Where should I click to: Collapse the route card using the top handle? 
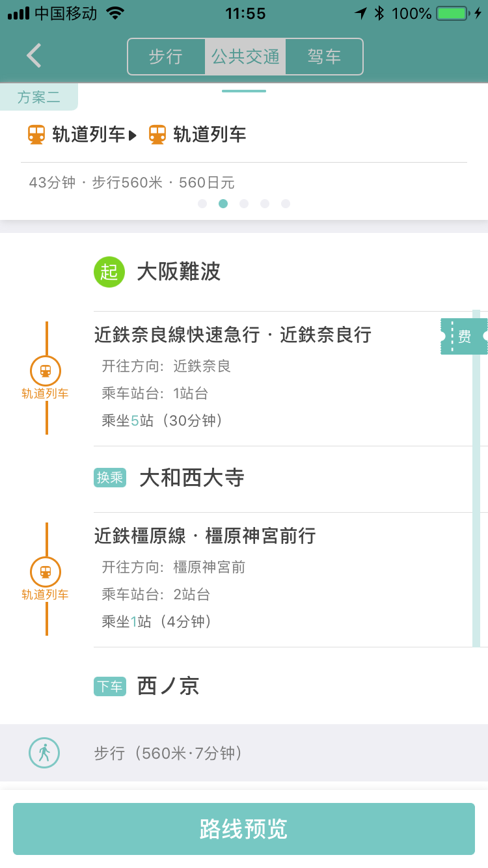244,91
